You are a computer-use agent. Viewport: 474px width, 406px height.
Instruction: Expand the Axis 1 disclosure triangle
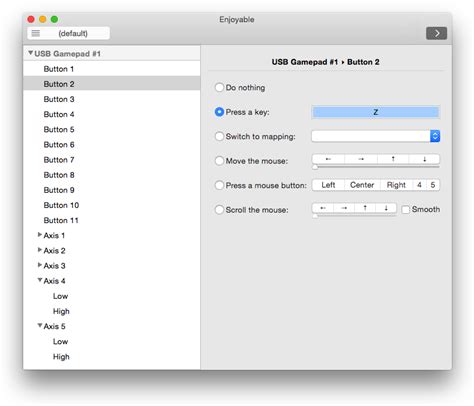pyautogui.click(x=40, y=235)
